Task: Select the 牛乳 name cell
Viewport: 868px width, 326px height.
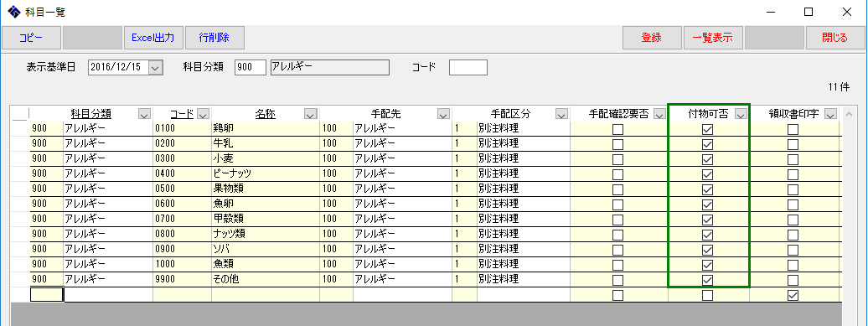Action: tap(265, 143)
